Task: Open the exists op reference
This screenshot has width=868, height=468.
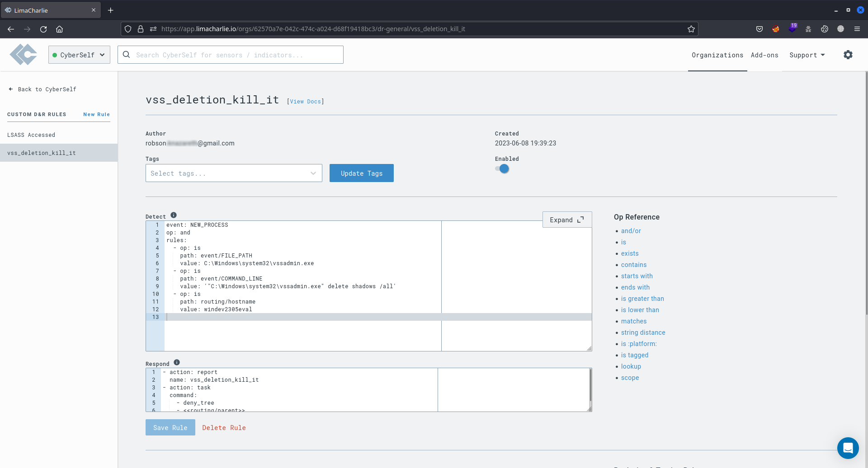Action: click(630, 253)
